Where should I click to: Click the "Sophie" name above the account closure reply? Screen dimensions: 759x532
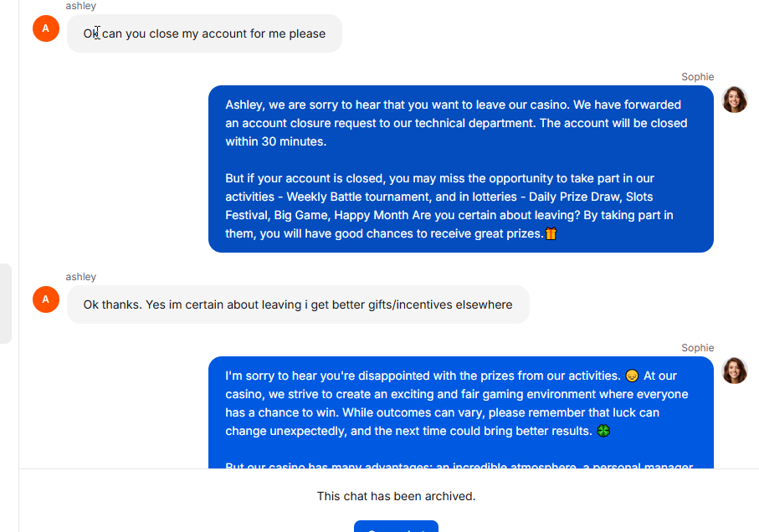[698, 77]
